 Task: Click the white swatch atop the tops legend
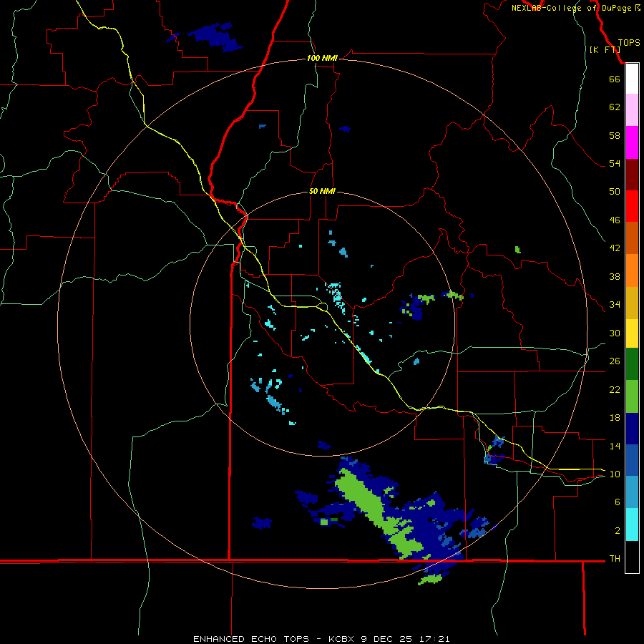point(632,79)
